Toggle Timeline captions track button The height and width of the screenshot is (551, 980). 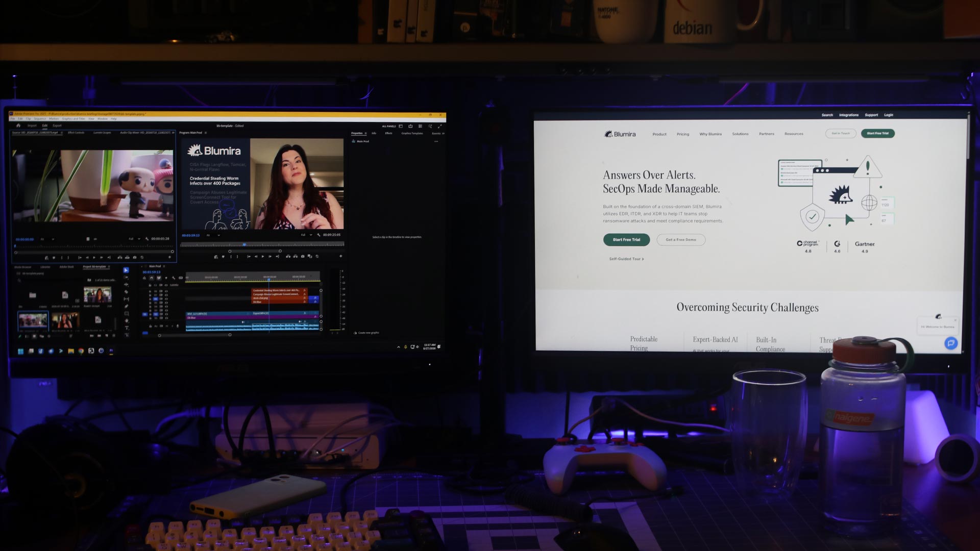click(181, 278)
